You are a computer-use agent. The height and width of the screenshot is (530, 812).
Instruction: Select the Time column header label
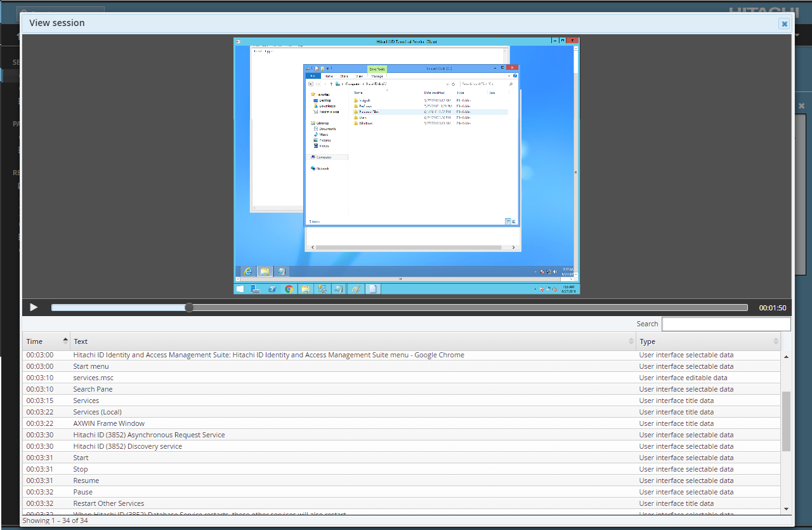[35, 341]
